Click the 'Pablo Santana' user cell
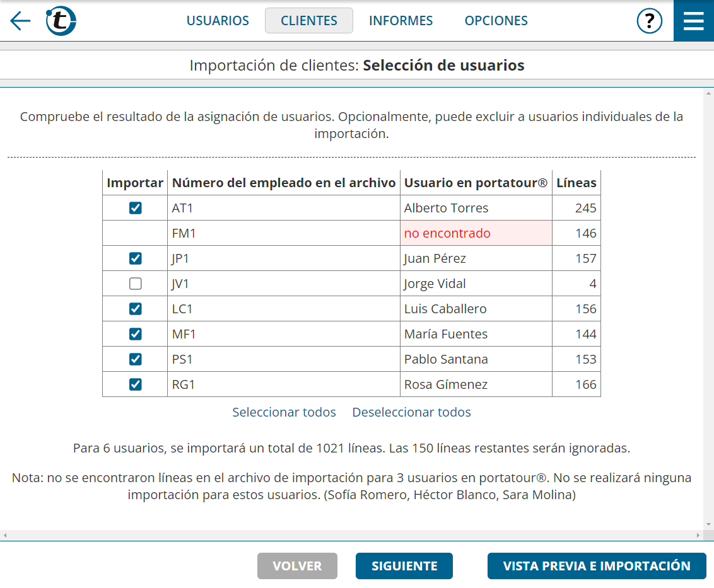This screenshot has width=714, height=588. tap(476, 359)
